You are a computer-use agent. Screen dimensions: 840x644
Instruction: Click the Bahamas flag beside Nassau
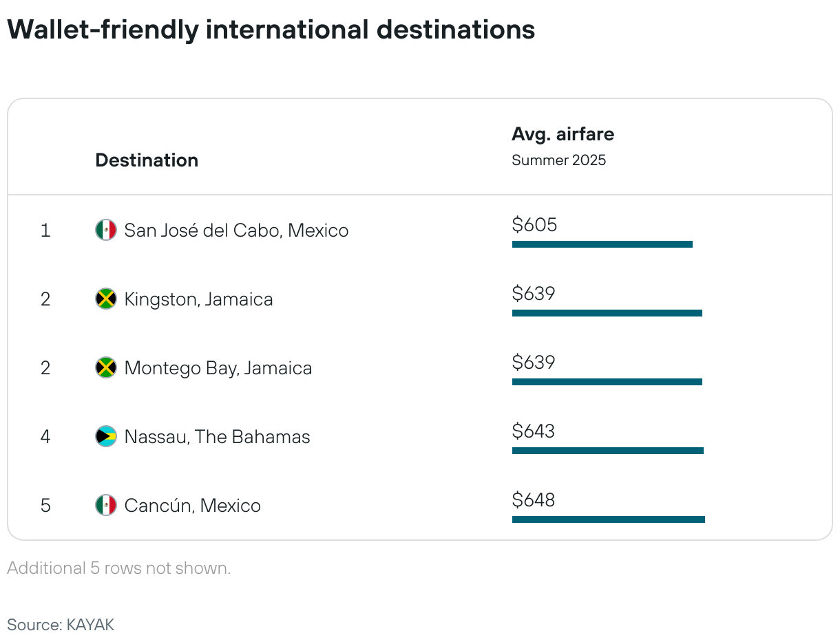point(106,436)
